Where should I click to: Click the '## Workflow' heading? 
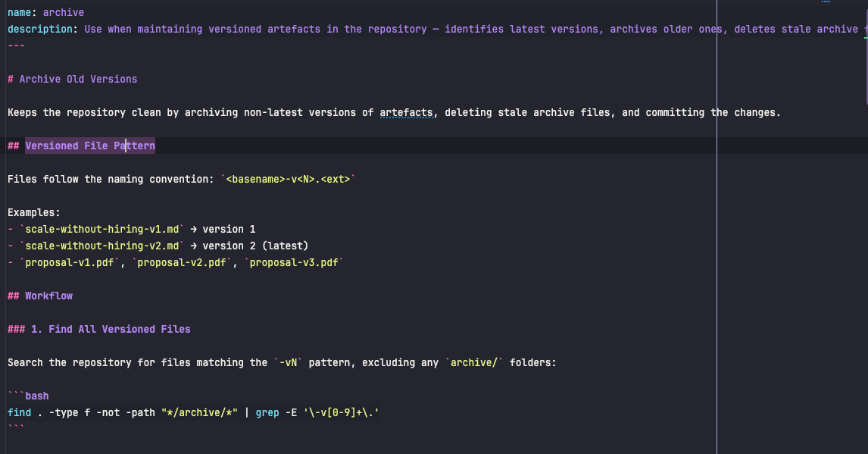pyautogui.click(x=40, y=296)
